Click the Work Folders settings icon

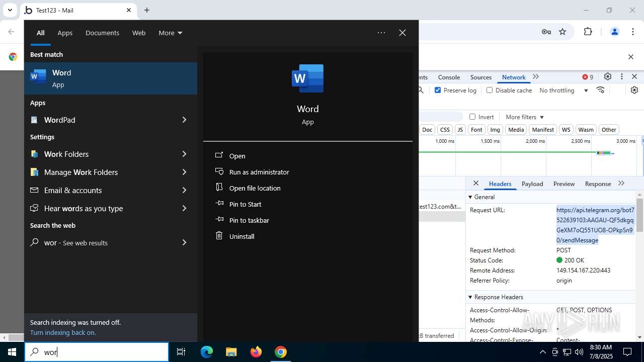click(x=34, y=154)
